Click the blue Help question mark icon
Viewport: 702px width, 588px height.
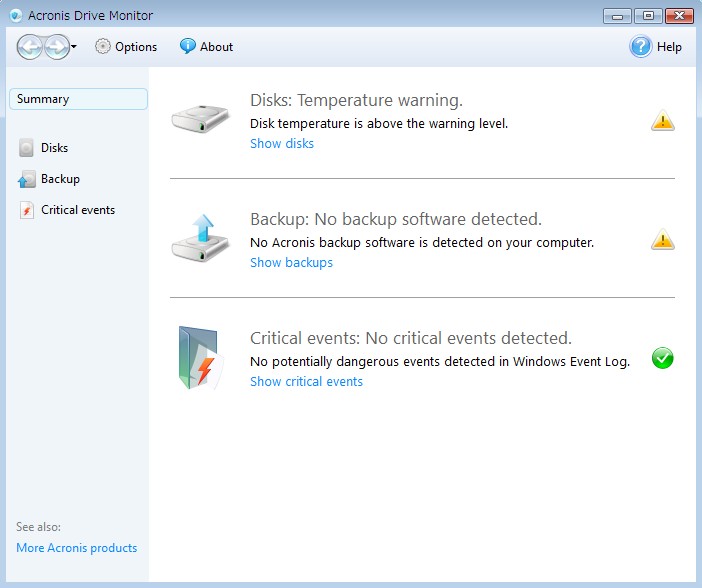pos(641,47)
